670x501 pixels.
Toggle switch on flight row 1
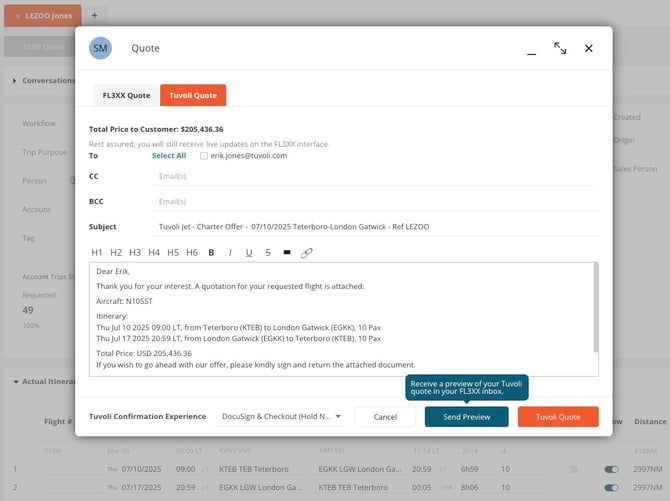tap(611, 469)
